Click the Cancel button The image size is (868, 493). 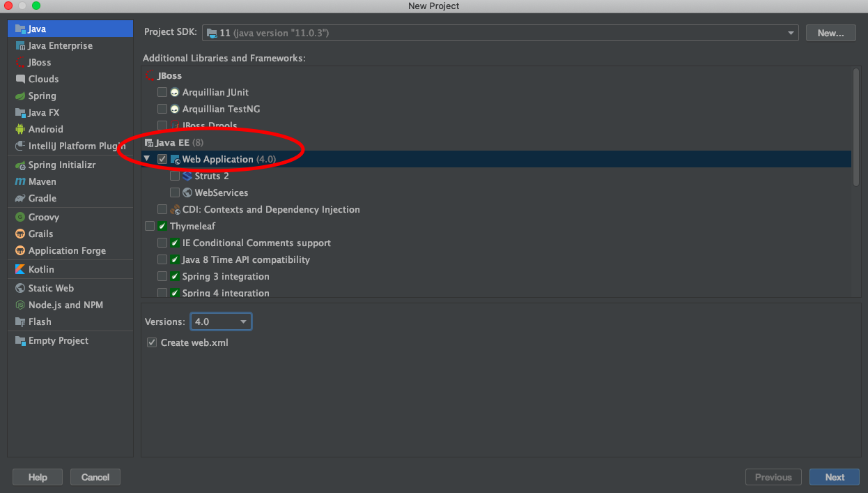(95, 477)
